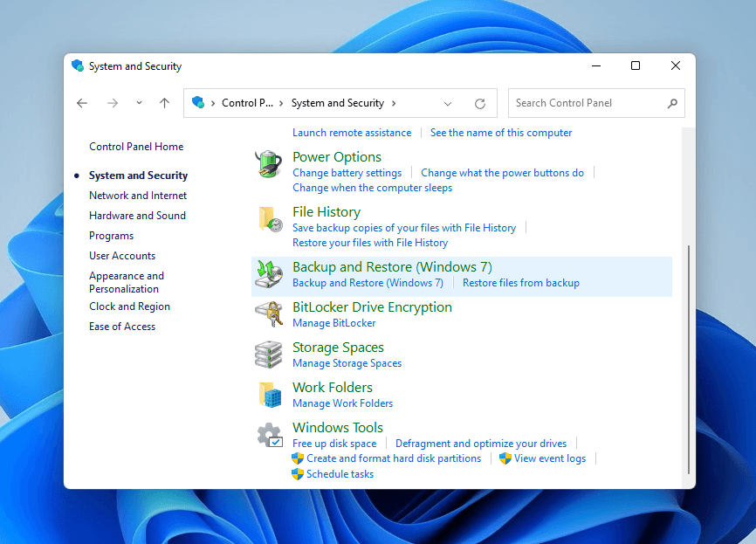
Task: Go up one level with the up arrow
Action: pos(164,103)
